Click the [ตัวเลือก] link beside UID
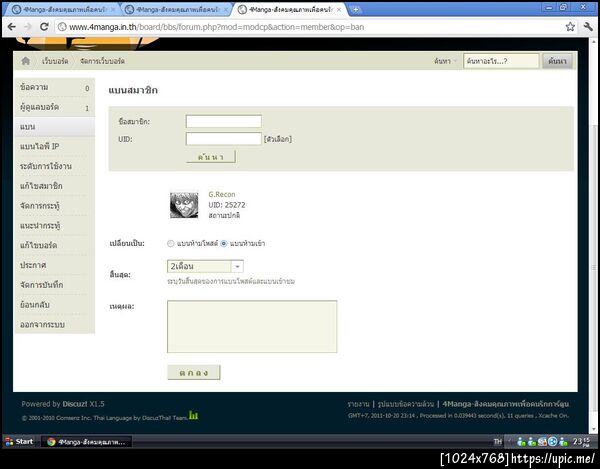This screenshot has width=600, height=469. click(278, 139)
